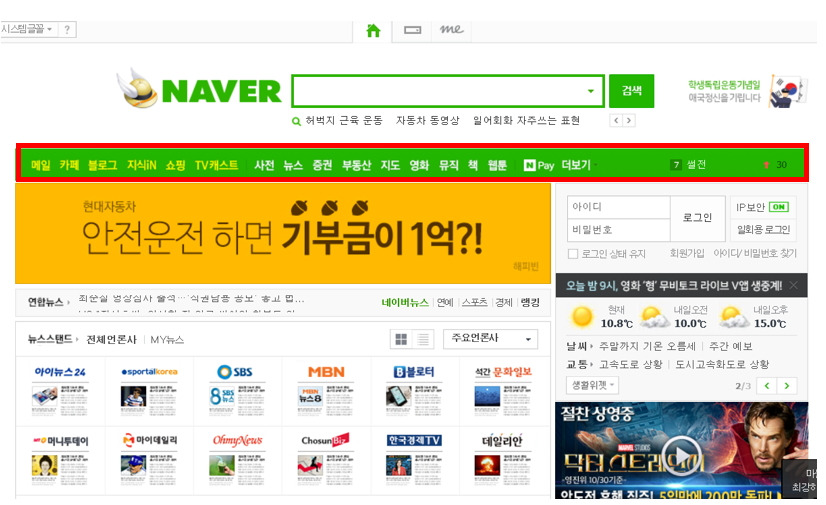
Task: Show previous suggested search keywords
Action: (x=616, y=121)
